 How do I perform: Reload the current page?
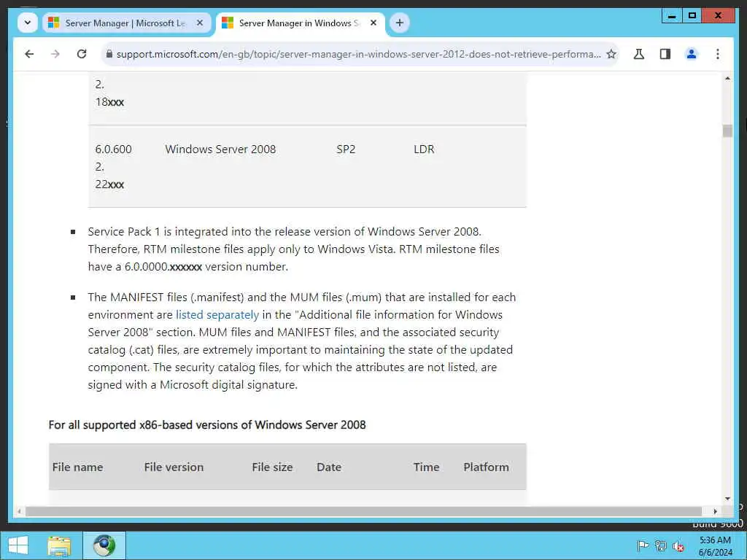(82, 54)
